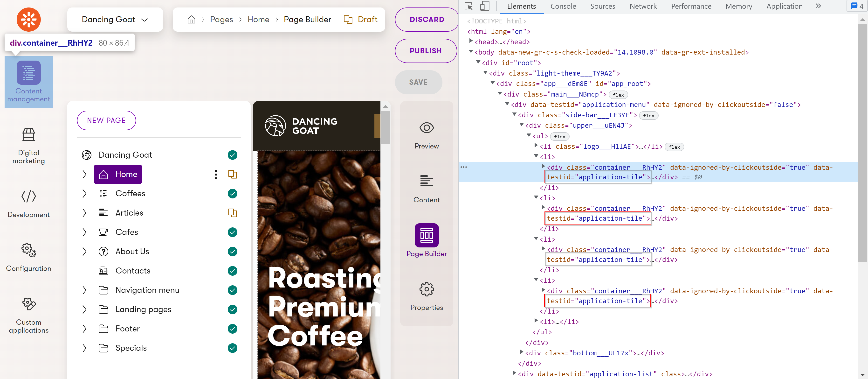The image size is (868, 379).
Task: Switch to the Network tab
Action: (643, 6)
